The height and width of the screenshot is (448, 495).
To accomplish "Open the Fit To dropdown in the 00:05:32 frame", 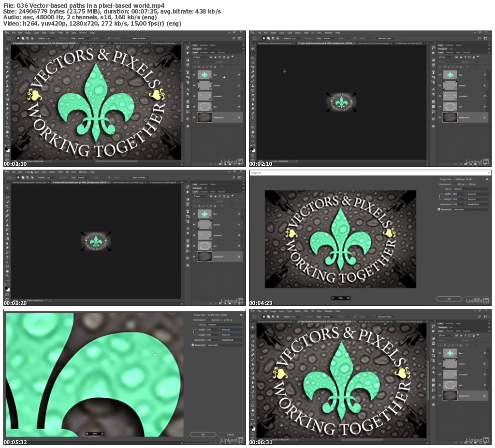I will coord(225,325).
